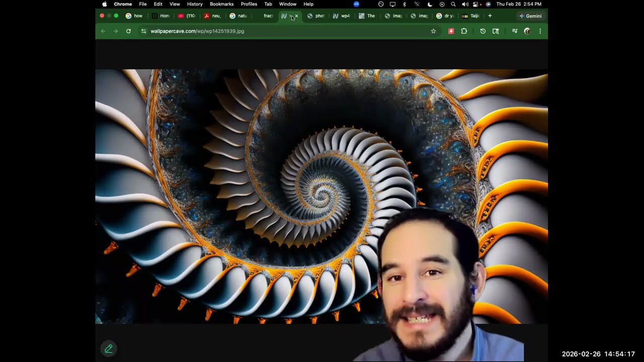Open the history clock extension icon
The height and width of the screenshot is (362, 644).
pos(482,31)
